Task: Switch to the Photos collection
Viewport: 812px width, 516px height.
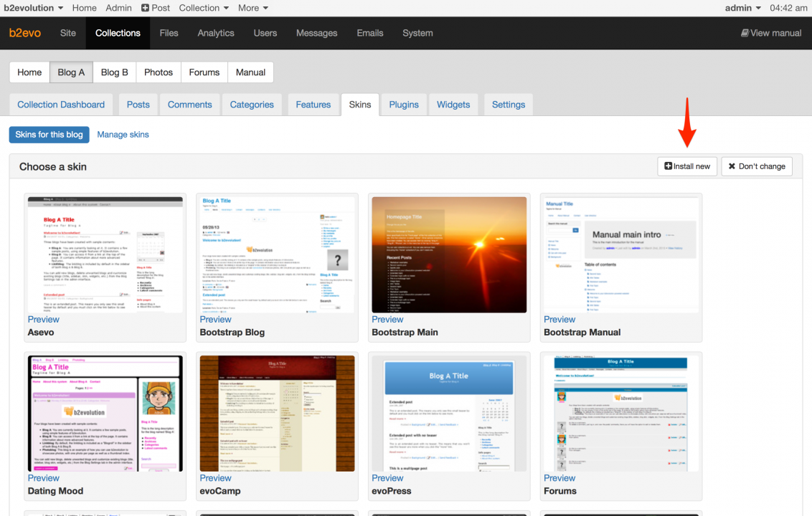Action: point(159,72)
